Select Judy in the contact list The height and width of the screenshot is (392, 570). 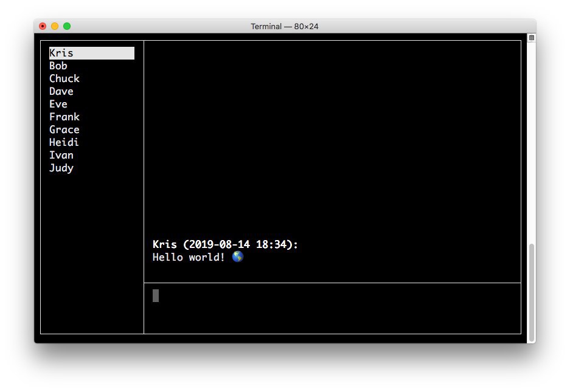tap(61, 168)
